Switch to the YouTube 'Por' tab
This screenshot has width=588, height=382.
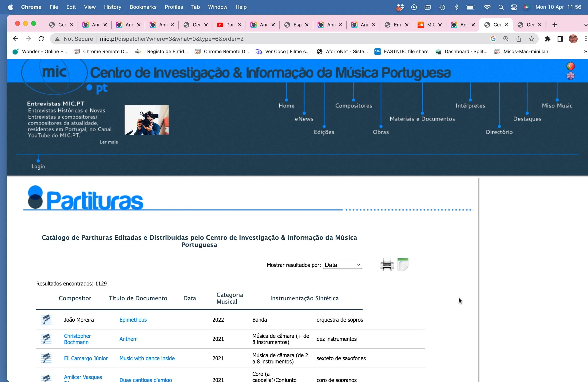229,25
